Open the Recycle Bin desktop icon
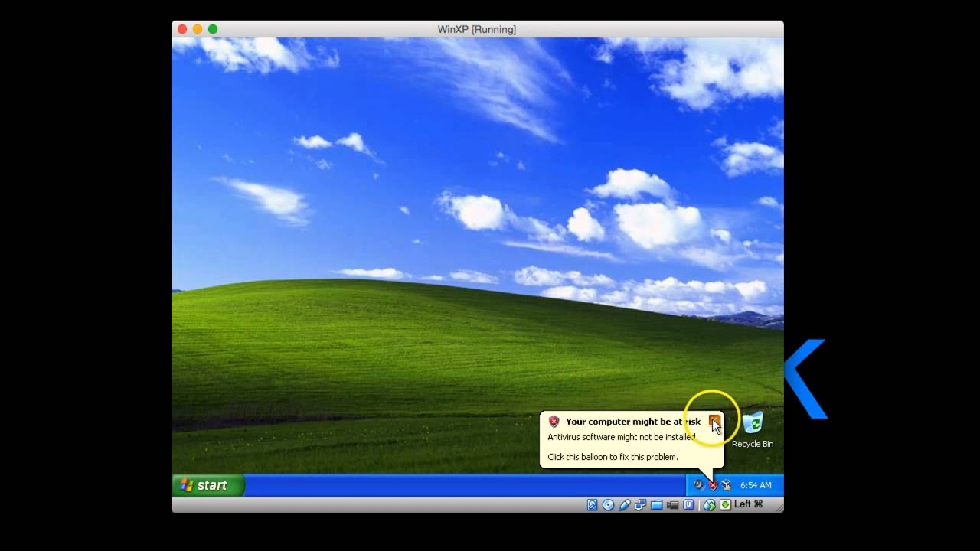Viewport: 980px width, 551px height. 753,431
